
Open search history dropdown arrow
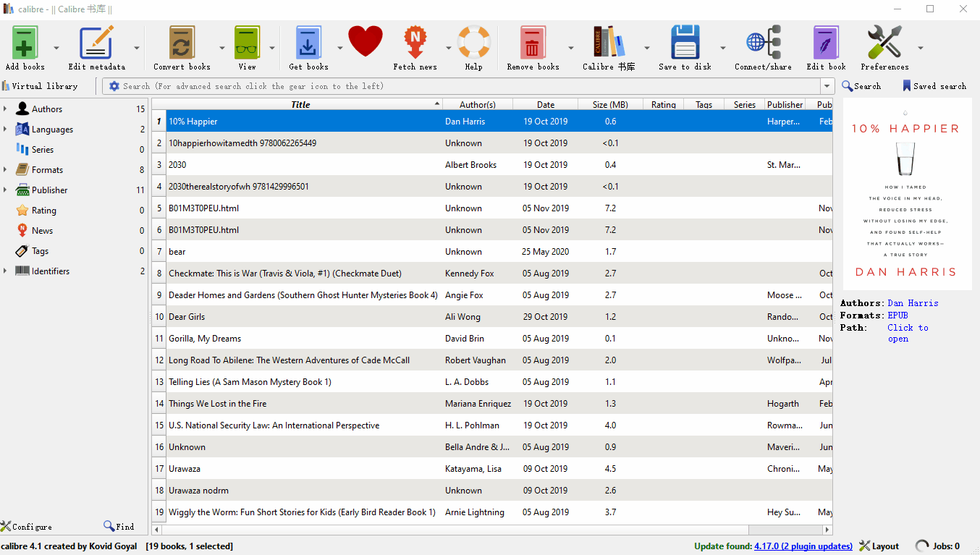827,86
